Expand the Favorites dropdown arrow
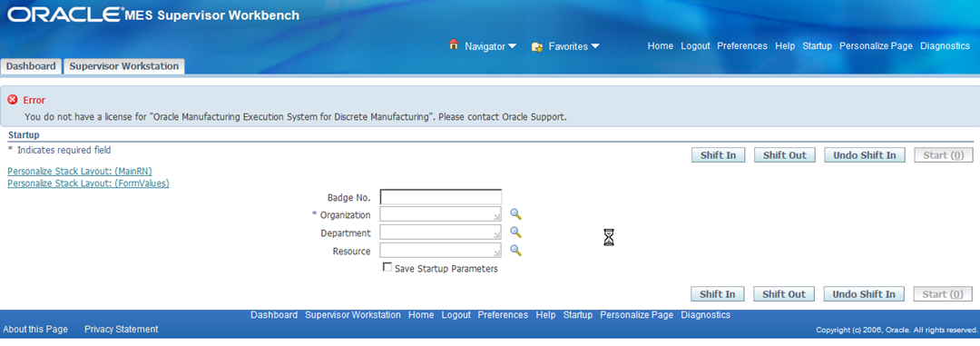 click(595, 46)
